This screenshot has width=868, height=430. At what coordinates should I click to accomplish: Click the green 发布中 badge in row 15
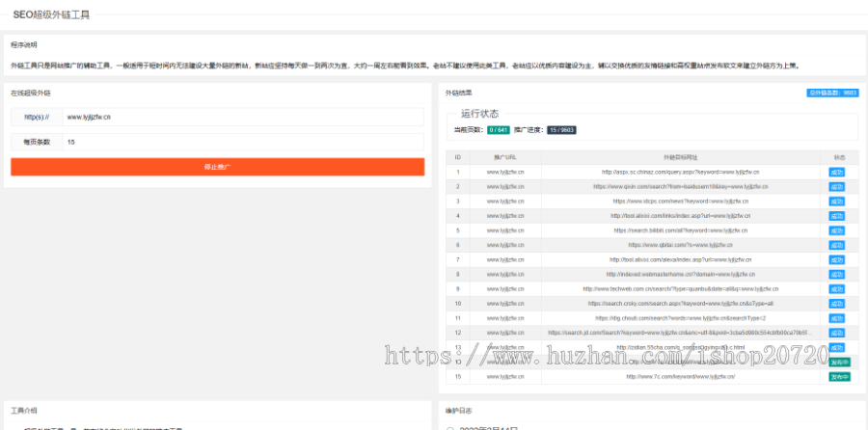pos(839,377)
